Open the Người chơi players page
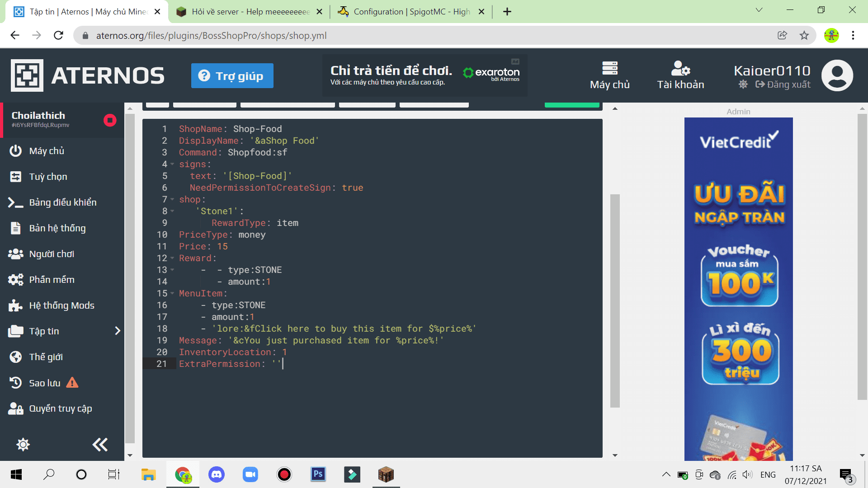This screenshot has width=868, height=488. coord(51,254)
